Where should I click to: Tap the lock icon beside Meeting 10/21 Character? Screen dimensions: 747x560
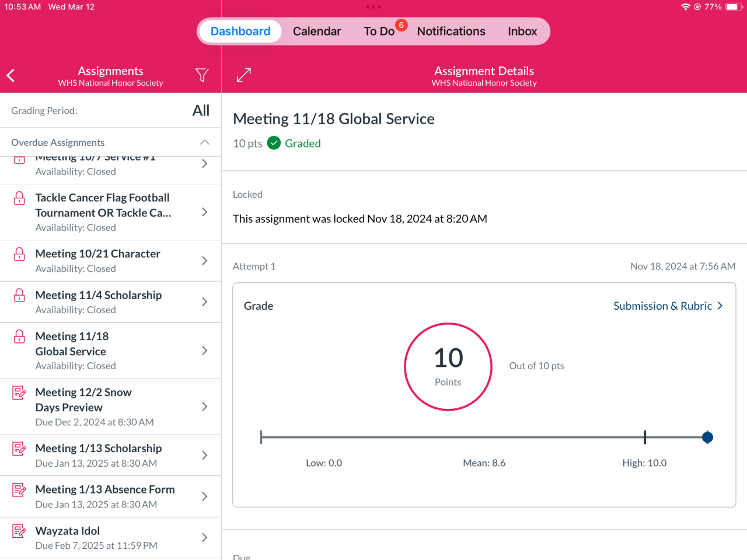point(19,254)
